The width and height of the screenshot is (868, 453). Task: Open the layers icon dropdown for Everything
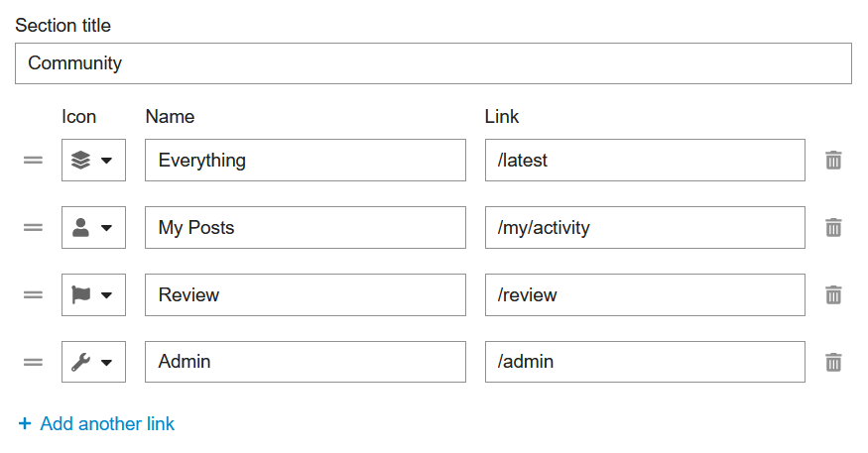pyautogui.click(x=93, y=161)
